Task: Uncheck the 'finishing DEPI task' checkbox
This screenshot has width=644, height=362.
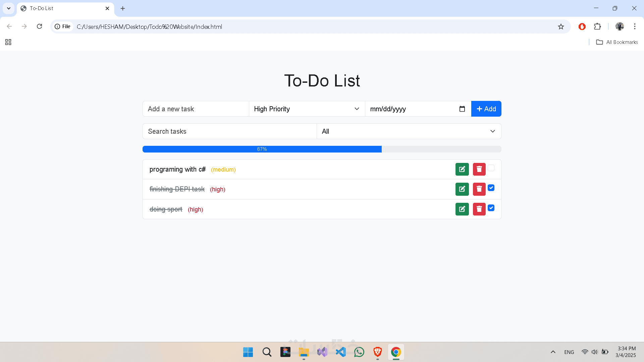Action: [x=491, y=188]
